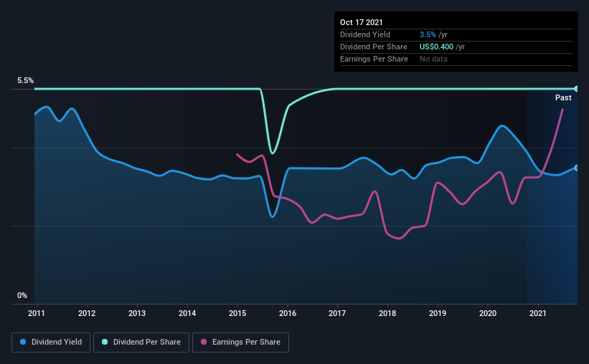Click the 2019 x-axis label
The height and width of the screenshot is (364, 589).
438,313
